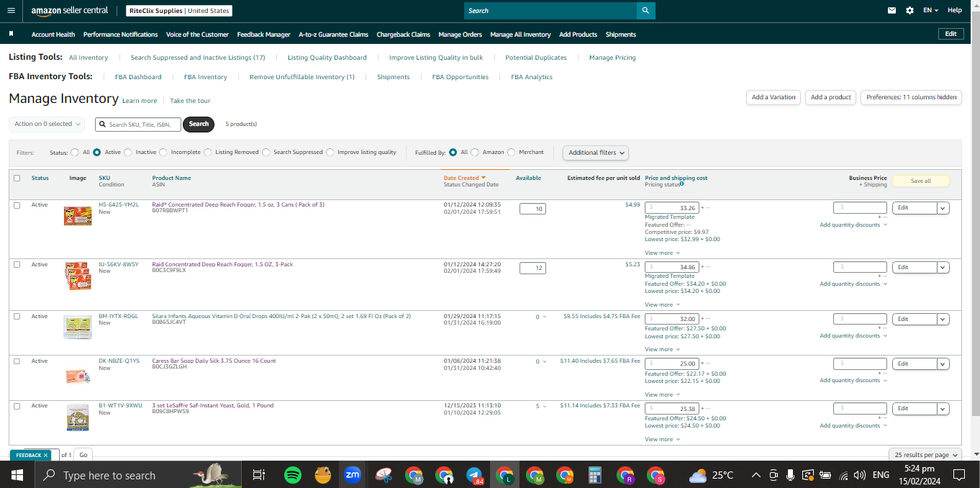Open Zoom from the taskbar

coord(353,475)
